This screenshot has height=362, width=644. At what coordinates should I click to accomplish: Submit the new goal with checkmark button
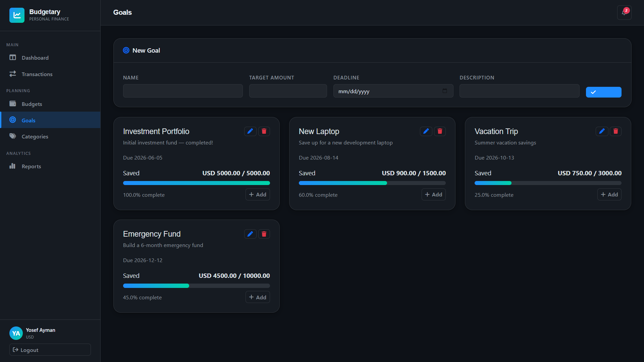click(x=603, y=92)
